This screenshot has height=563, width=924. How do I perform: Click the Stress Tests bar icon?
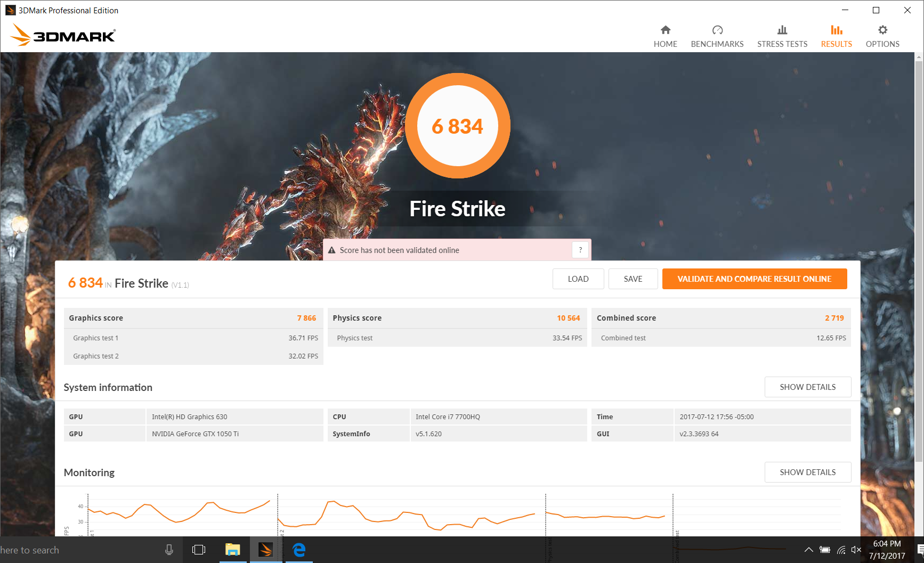[x=782, y=30]
